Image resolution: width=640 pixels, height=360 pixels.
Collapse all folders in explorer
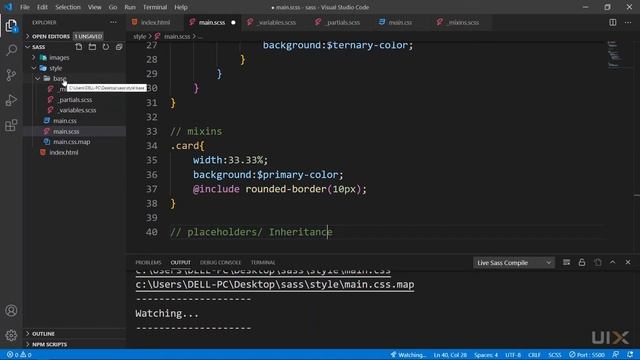(x=119, y=47)
